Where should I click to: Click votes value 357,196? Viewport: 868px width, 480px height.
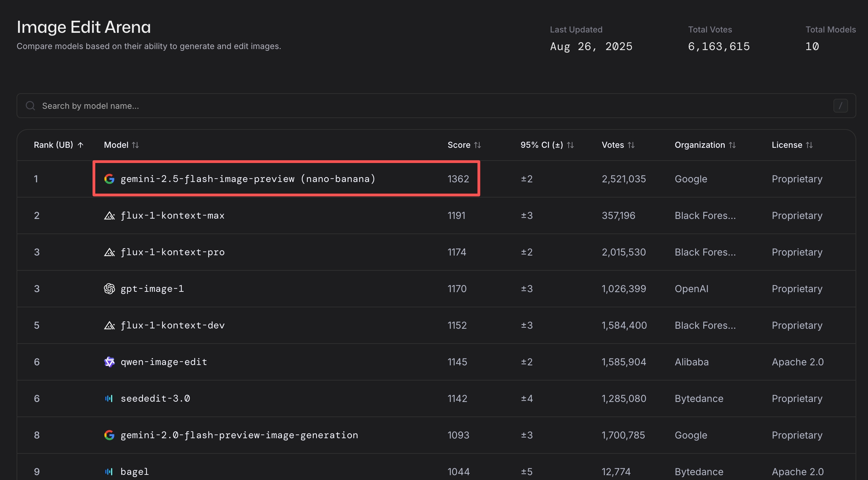618,215
